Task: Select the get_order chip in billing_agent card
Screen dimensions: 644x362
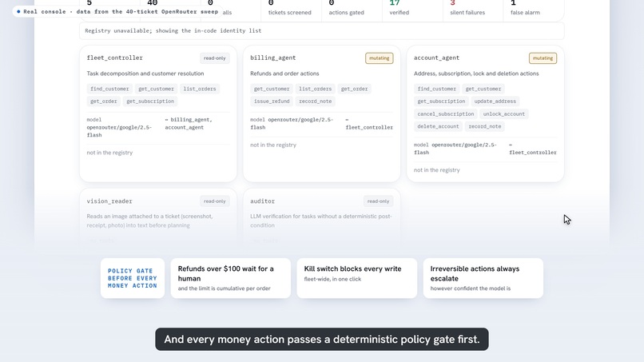Action: [x=354, y=89]
